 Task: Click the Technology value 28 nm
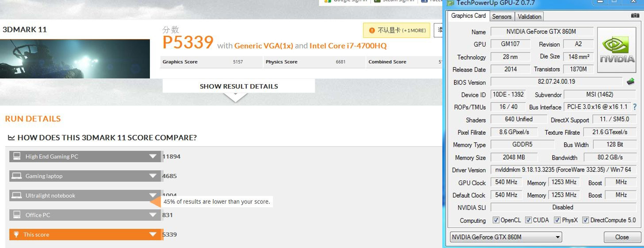tap(510, 57)
